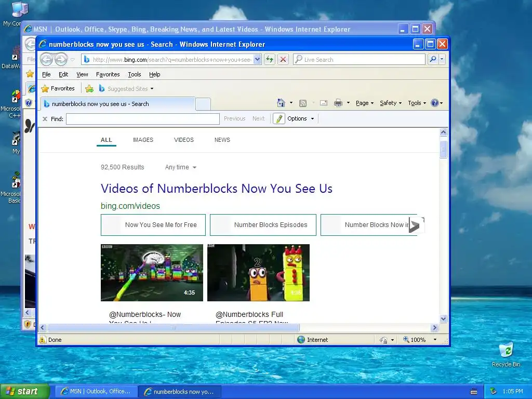Image resolution: width=532 pixels, height=399 pixels.
Task: Click Now You See Me for Free suggestion
Action: [153, 225]
